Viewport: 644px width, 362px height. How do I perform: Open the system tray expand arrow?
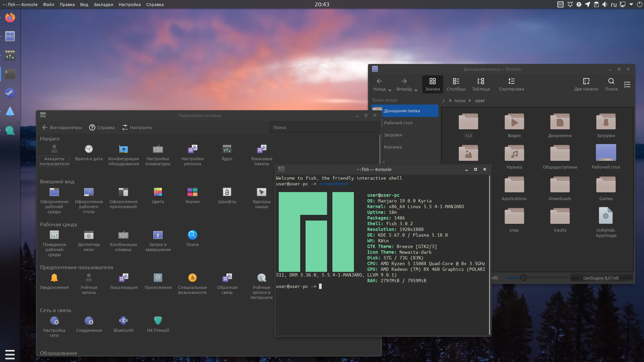pyautogui.click(x=631, y=4)
